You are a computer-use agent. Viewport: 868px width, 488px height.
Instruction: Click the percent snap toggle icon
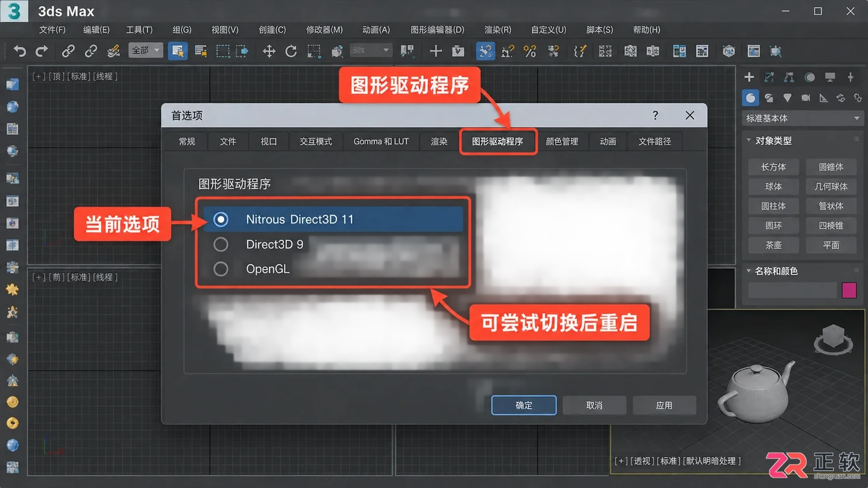[x=530, y=51]
